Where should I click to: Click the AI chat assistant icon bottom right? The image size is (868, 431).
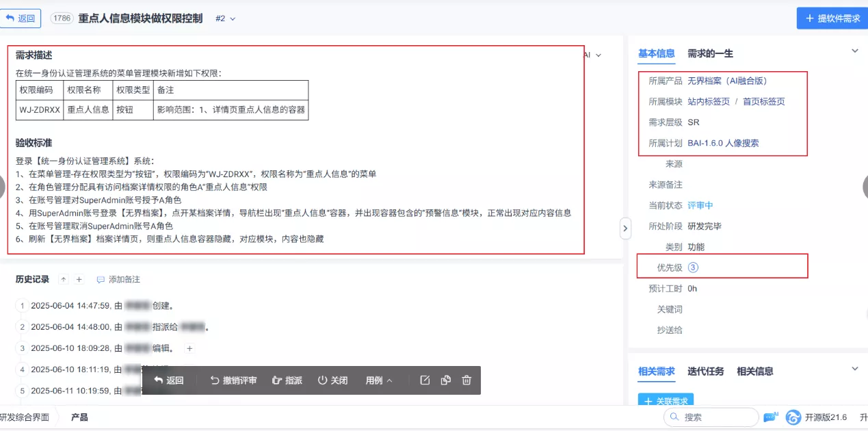772,416
